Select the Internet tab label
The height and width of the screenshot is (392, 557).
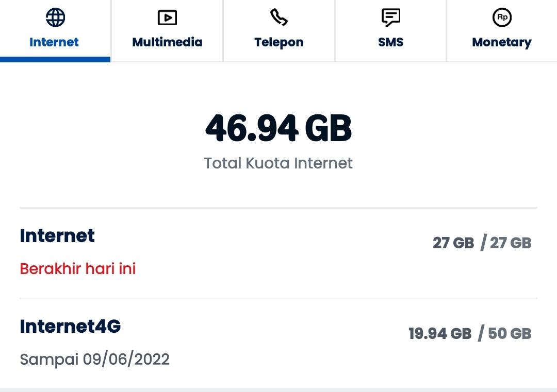click(x=54, y=42)
